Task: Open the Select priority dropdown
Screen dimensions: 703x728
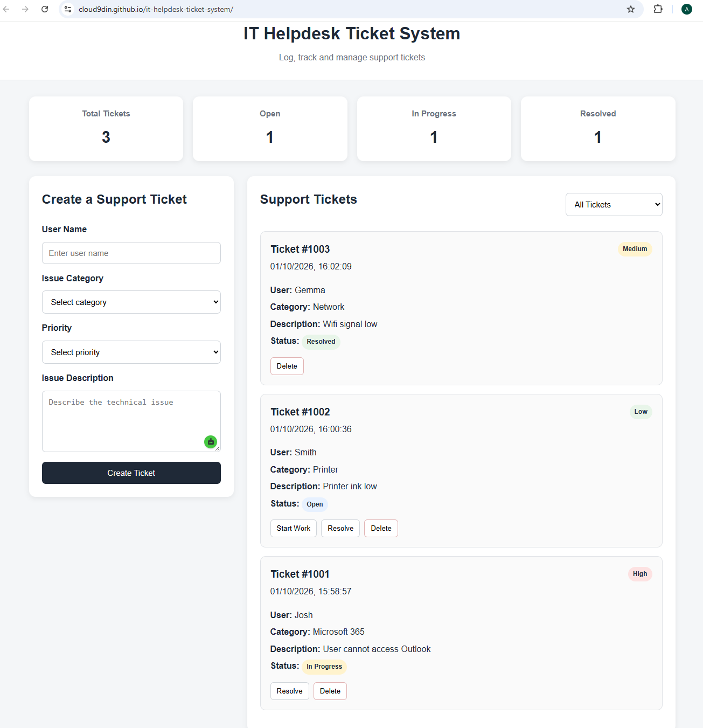Action: pyautogui.click(x=131, y=352)
